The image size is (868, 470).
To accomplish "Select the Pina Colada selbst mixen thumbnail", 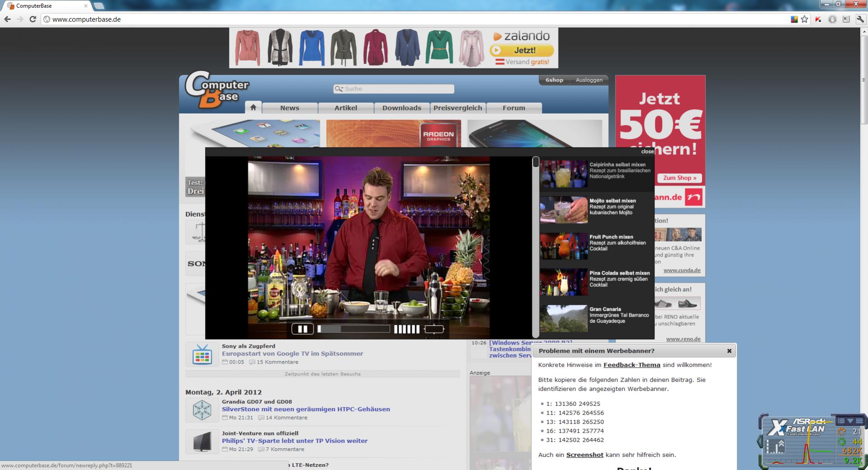I will tap(564, 282).
